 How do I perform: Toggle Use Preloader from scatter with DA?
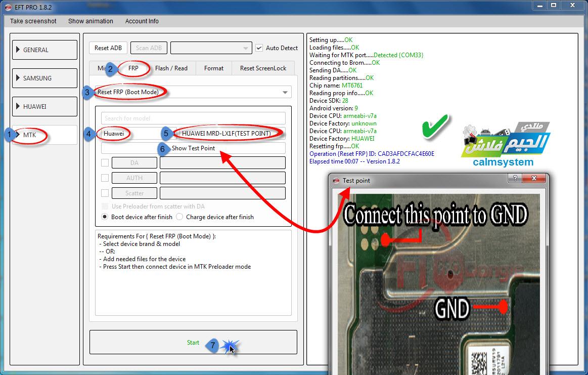[x=105, y=206]
